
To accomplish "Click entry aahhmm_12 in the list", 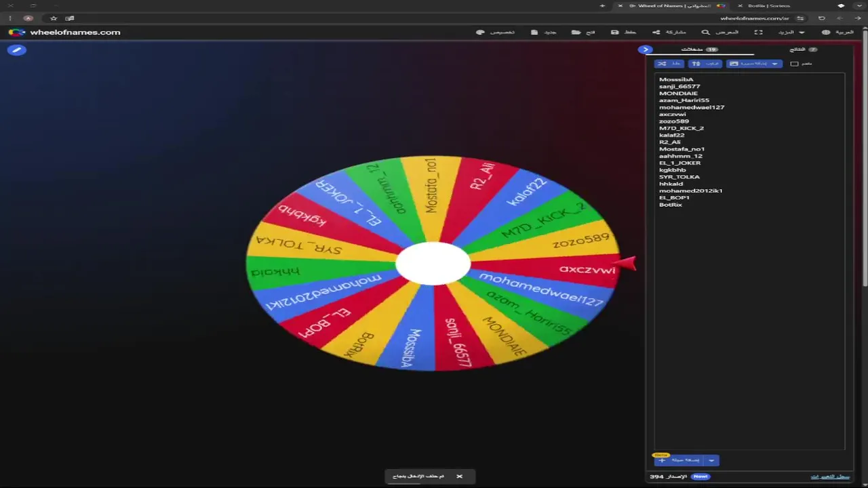I will tap(681, 156).
